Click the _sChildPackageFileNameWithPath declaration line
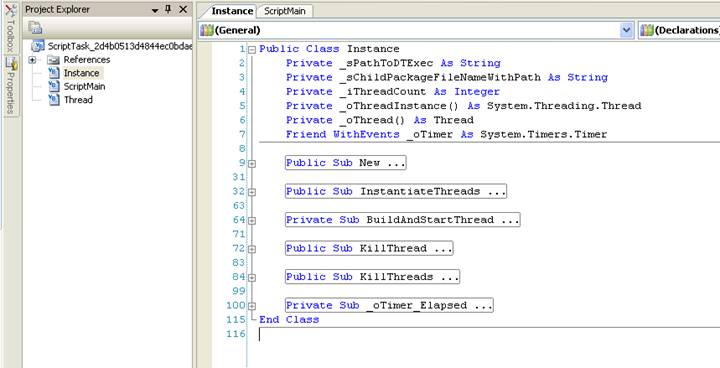720x368 pixels. [x=446, y=77]
